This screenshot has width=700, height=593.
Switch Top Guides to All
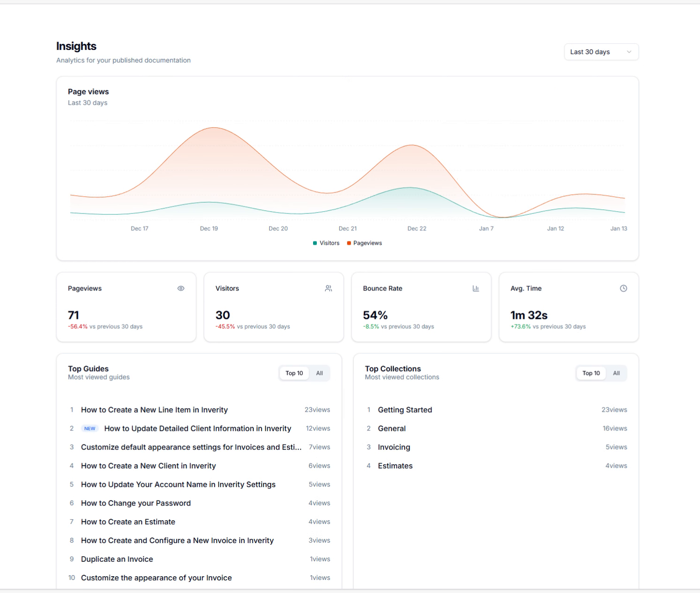click(x=320, y=373)
